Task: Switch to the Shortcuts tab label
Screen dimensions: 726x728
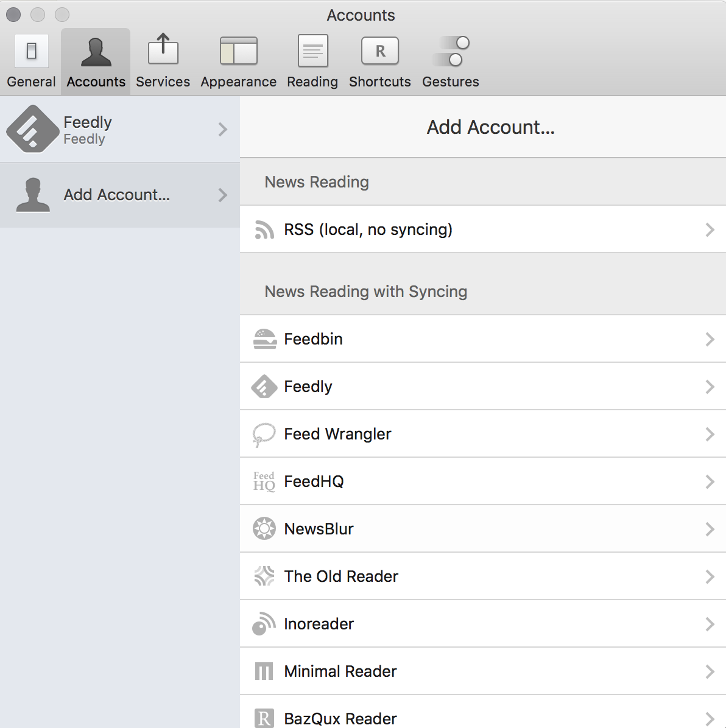Action: [380, 82]
